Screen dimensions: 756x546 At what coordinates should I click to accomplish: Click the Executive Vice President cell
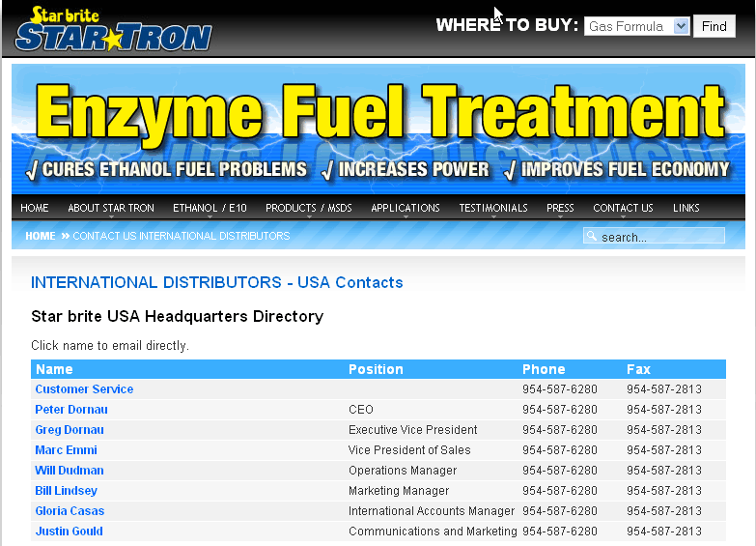pyautogui.click(x=412, y=430)
